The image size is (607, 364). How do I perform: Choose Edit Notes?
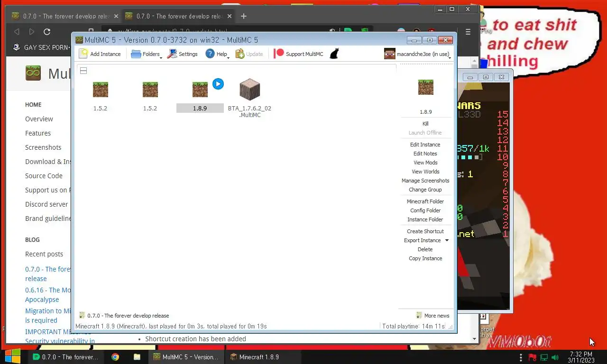pos(425,154)
